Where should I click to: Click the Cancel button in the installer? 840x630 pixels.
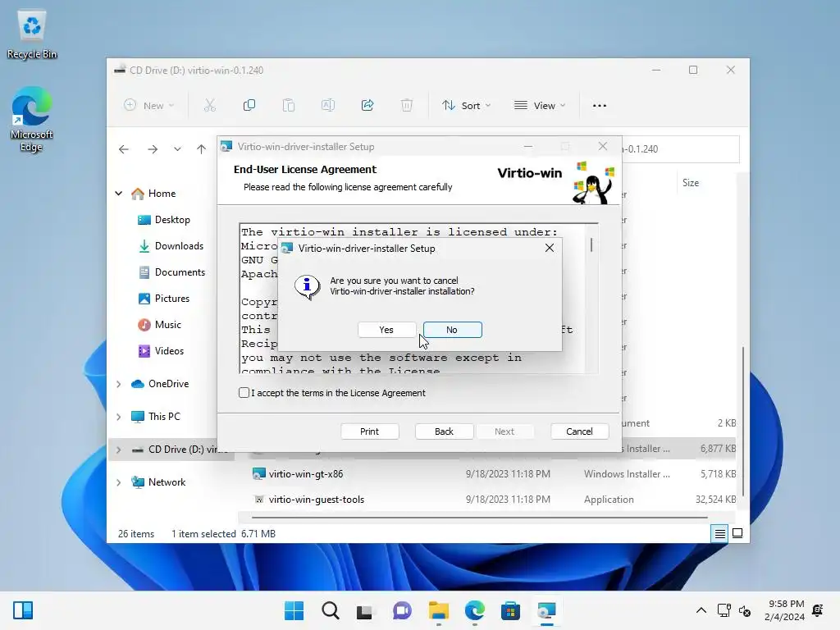click(x=579, y=431)
